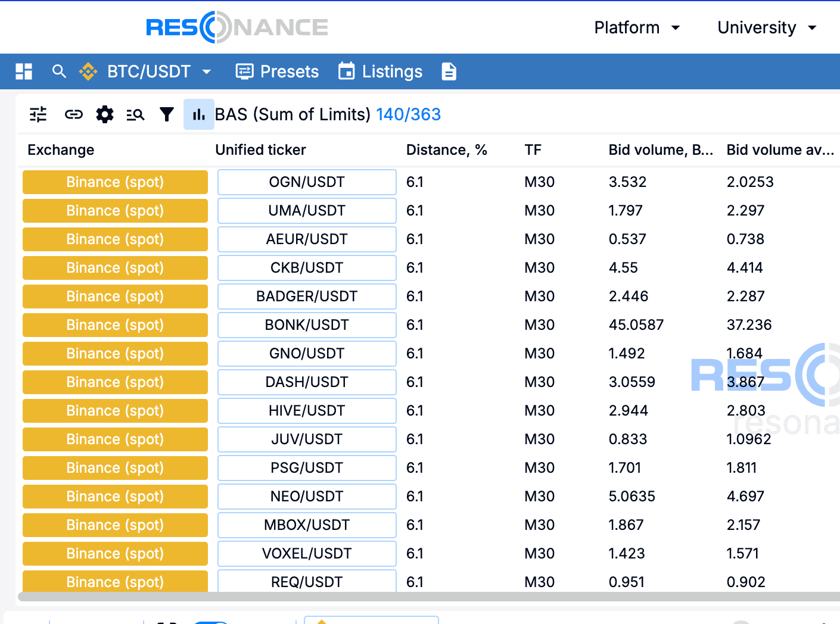
Task: Click bid volume average 37.236
Action: pyautogui.click(x=749, y=325)
